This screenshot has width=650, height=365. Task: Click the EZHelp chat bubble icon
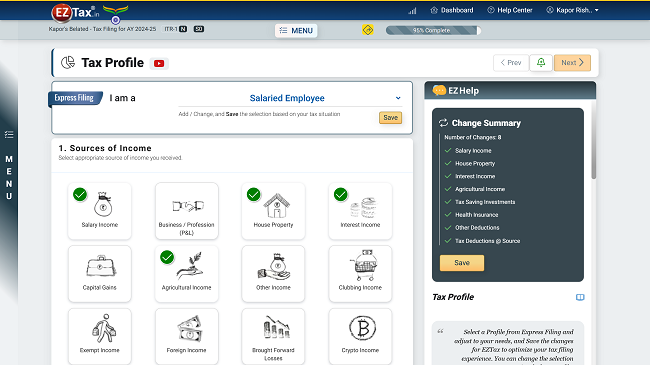point(439,90)
